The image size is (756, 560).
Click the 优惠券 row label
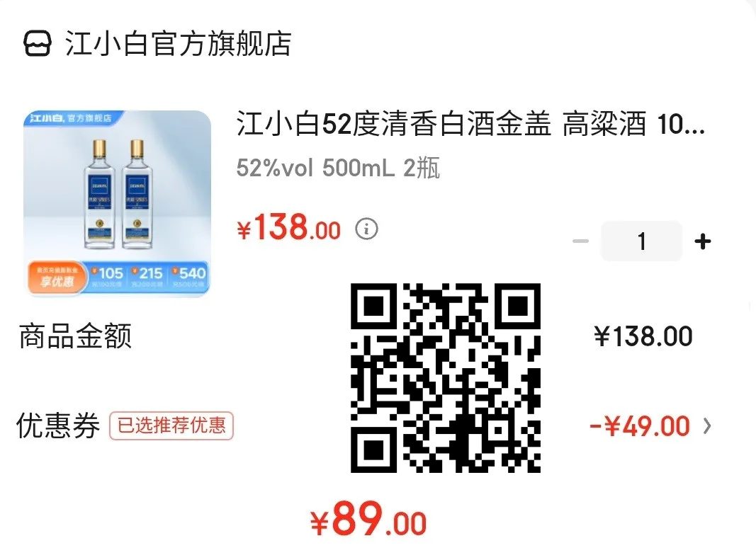point(58,425)
